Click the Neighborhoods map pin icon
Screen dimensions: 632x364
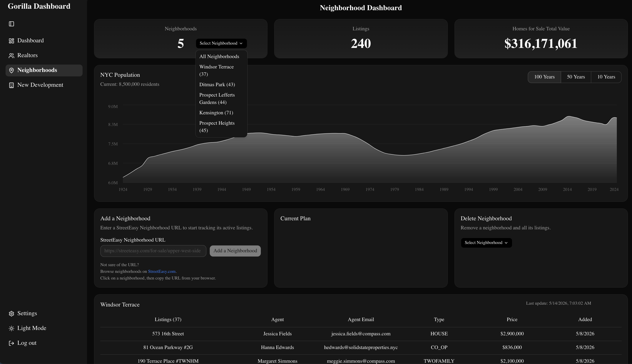coord(11,70)
